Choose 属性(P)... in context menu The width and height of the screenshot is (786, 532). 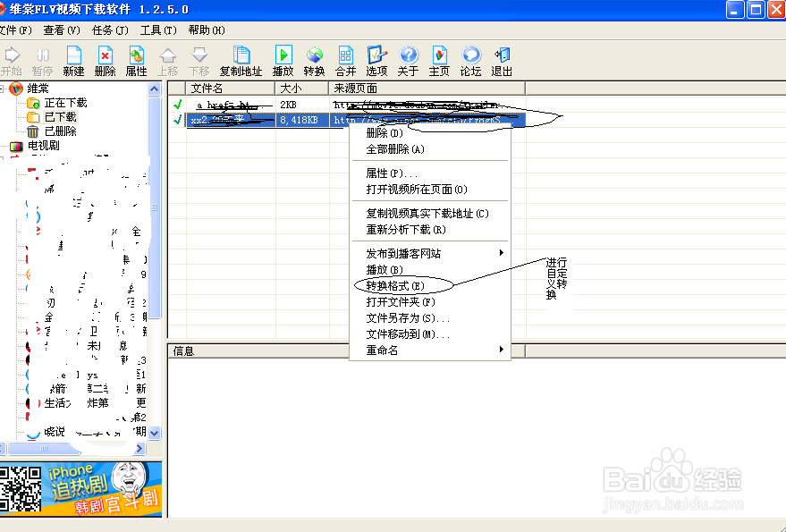click(x=429, y=173)
